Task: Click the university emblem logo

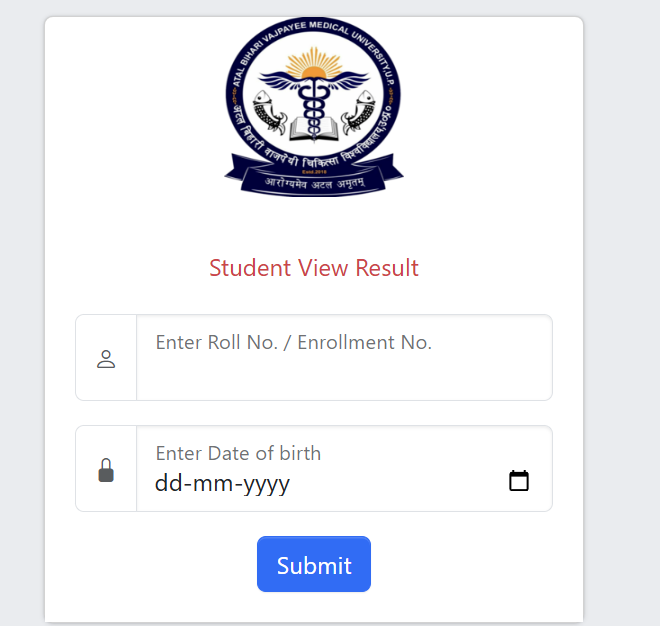Action: coord(314,107)
